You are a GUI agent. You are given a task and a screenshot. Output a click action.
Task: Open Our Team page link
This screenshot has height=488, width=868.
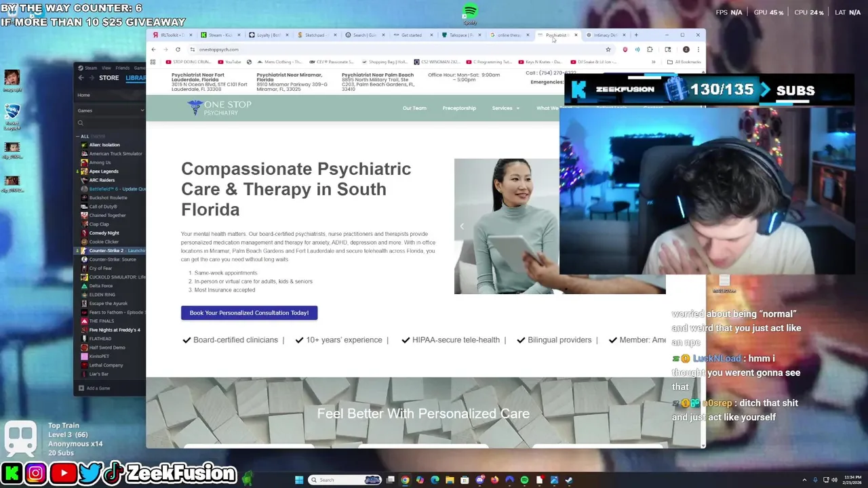[x=414, y=108]
